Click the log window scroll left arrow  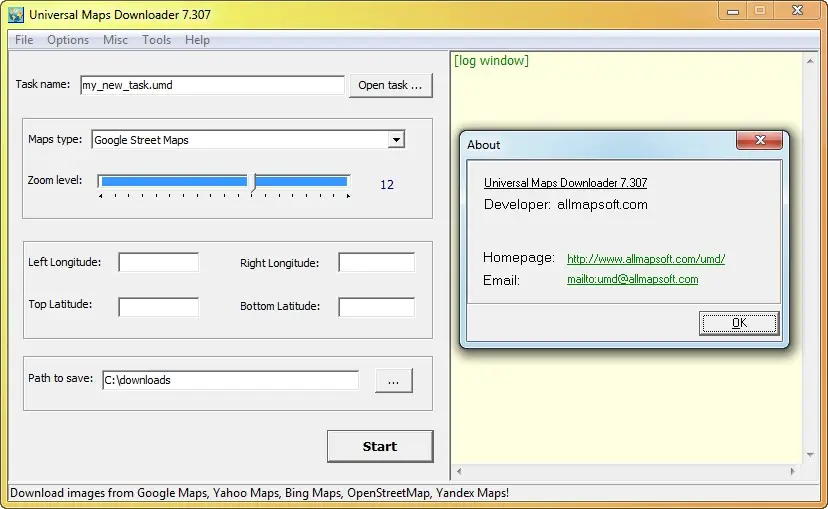[459, 471]
